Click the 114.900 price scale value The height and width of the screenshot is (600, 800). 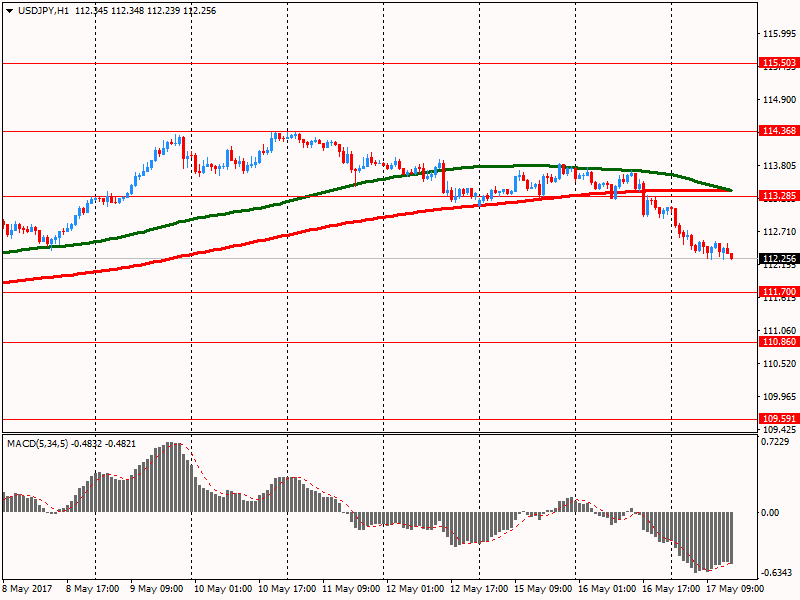click(x=779, y=99)
